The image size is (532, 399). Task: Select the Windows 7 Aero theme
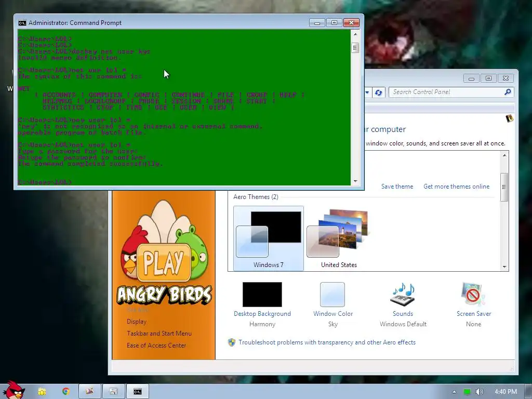[x=269, y=238]
